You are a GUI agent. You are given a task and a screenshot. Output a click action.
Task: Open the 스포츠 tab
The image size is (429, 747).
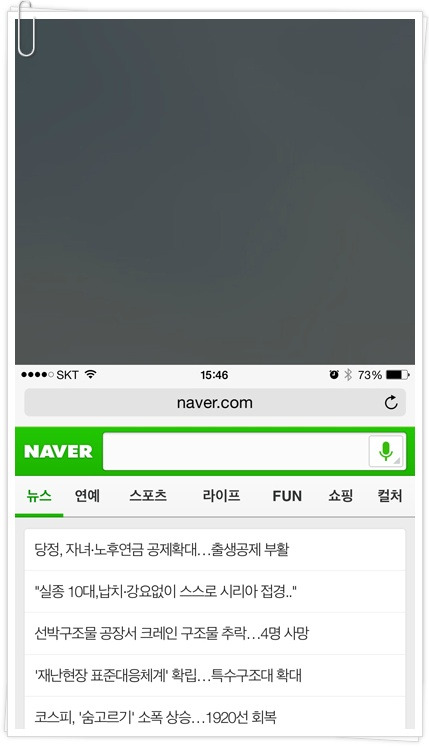coord(148,496)
